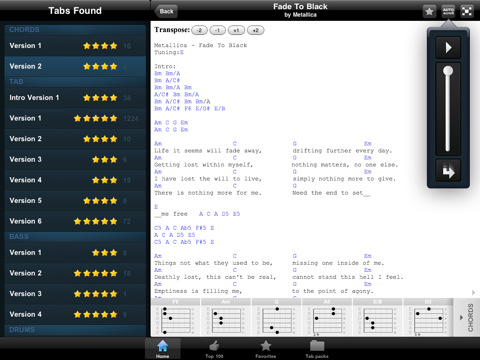Tap the Am chord above "Life it seems"

[158, 144]
